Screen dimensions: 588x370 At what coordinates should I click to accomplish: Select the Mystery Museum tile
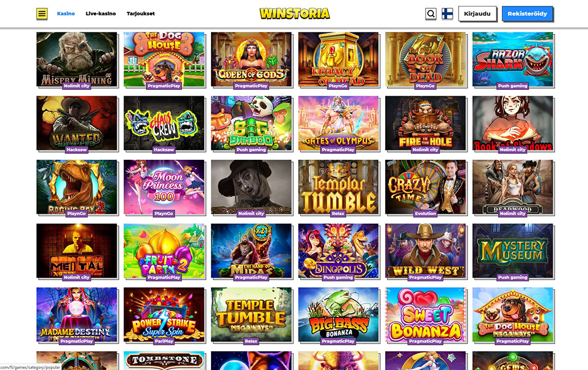pos(513,251)
